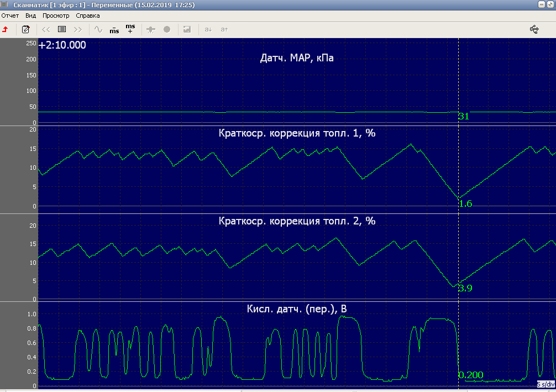Open the notes editor pencil icon
Screen dimensions: 556x392
pyautogui.click(x=25, y=29)
